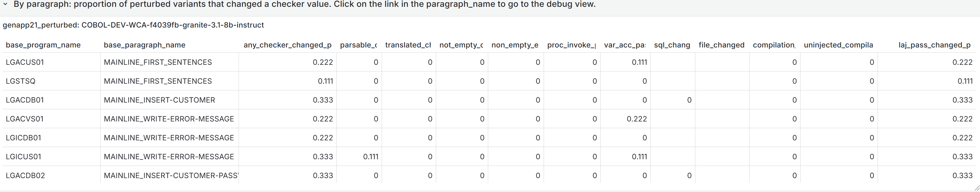Click LGICDB01's MAINLINE_WRITE-ERROR-MESSAGE link
980x192 pixels.
tap(169, 138)
